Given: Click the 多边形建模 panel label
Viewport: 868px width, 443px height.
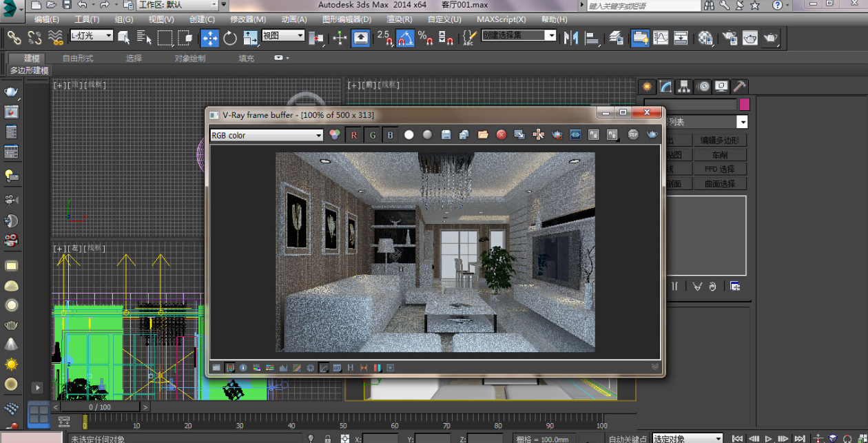Looking at the screenshot, I should [x=29, y=71].
